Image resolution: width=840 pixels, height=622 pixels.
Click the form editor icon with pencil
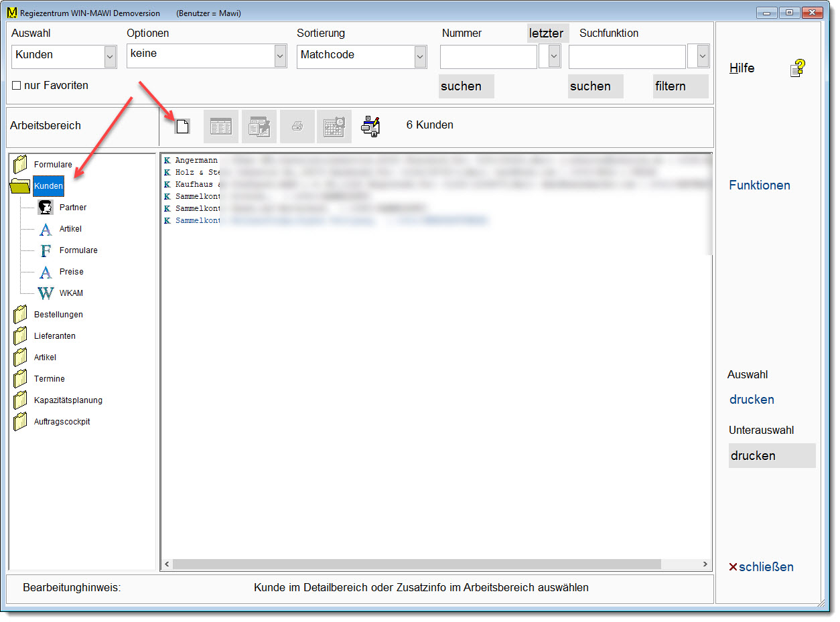[x=259, y=127]
